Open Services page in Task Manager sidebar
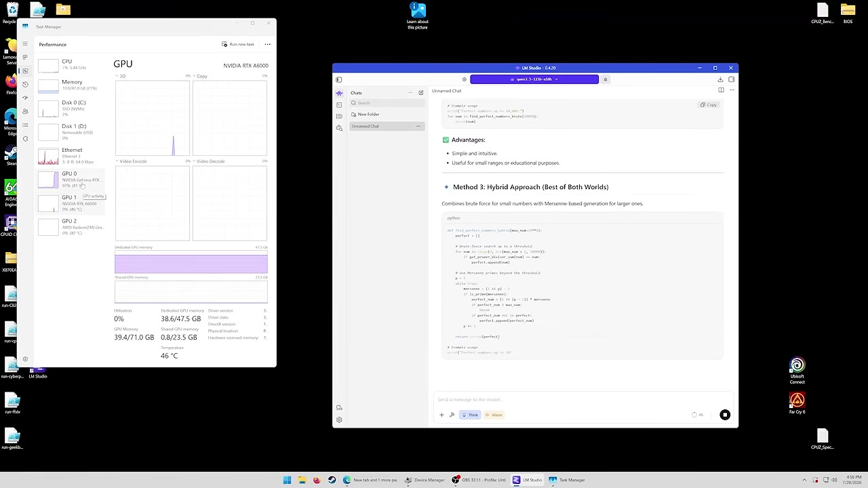 pos(25,139)
